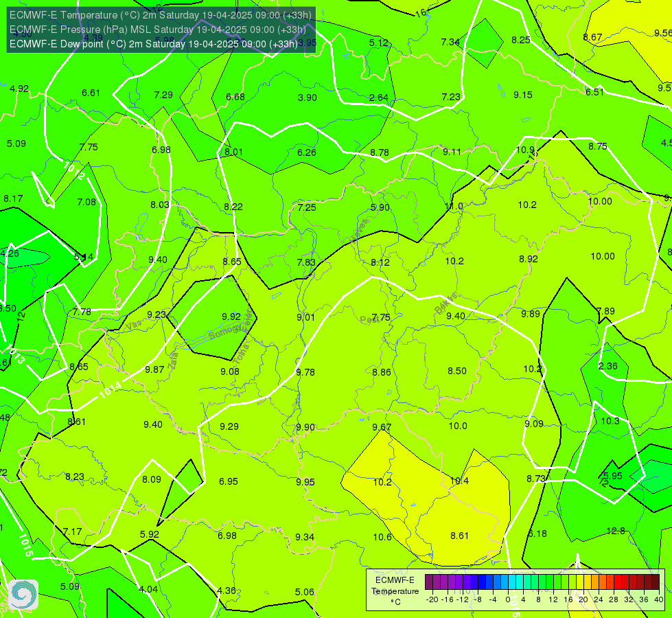The image size is (672, 618).
Task: Click the Tolna region label
Action: [x=242, y=354]
